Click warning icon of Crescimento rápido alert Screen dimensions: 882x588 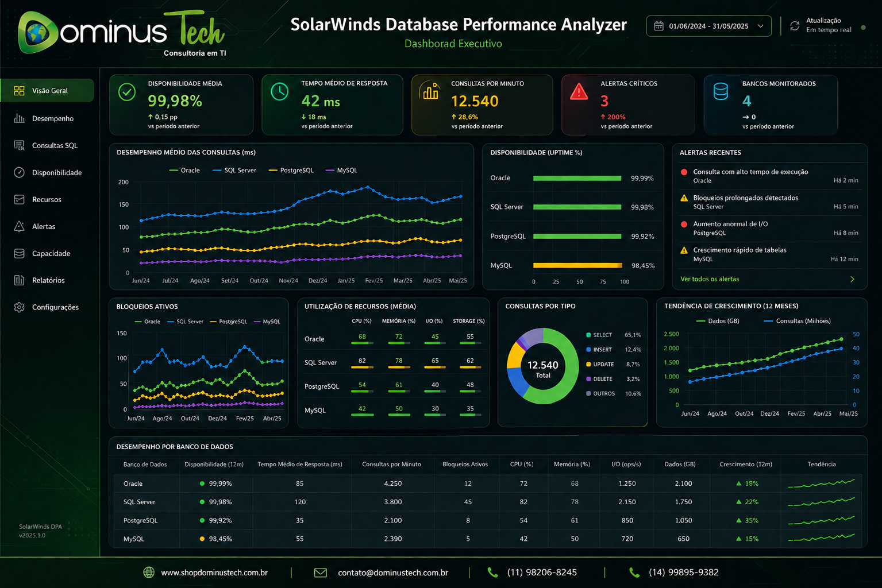tap(684, 250)
